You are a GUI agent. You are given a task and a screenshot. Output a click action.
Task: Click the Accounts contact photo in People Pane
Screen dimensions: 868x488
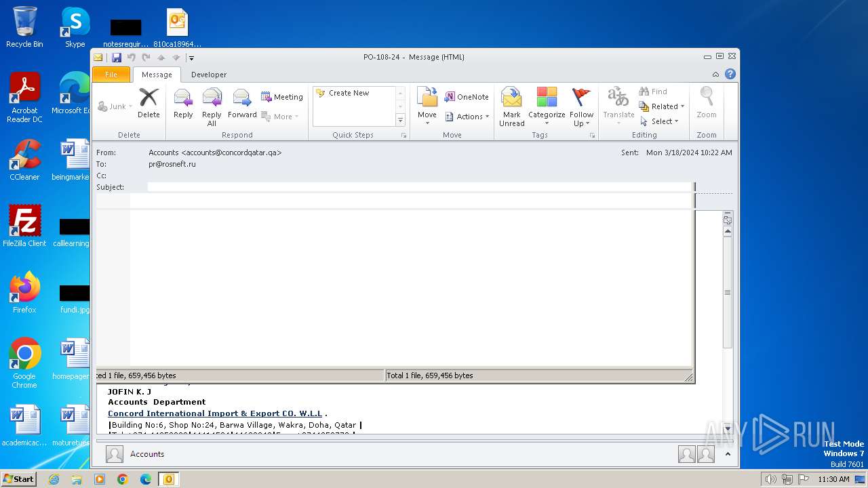point(115,454)
